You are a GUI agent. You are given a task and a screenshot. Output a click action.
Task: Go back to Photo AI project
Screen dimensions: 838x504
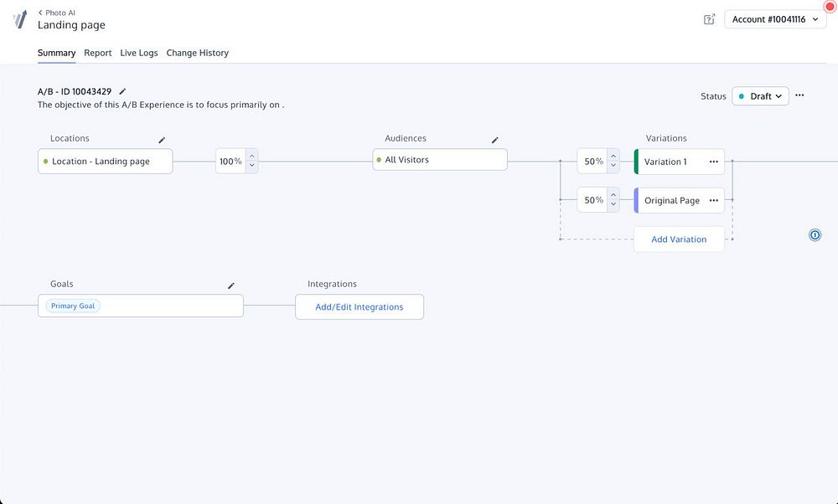(55, 13)
